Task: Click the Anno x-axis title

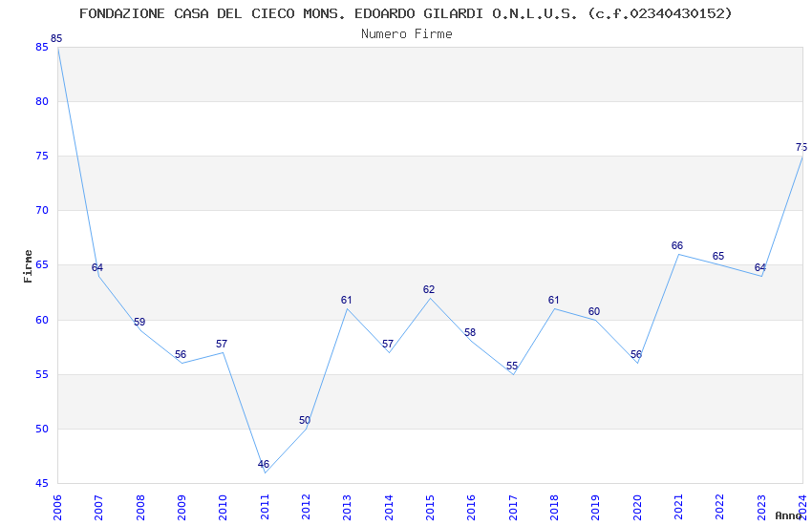Action: pos(787,515)
